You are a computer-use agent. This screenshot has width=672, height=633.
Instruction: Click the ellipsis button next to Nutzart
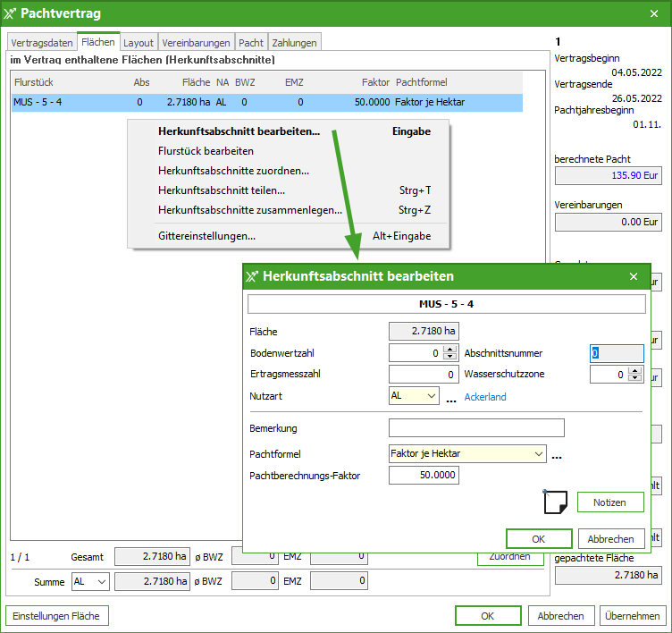tap(451, 398)
